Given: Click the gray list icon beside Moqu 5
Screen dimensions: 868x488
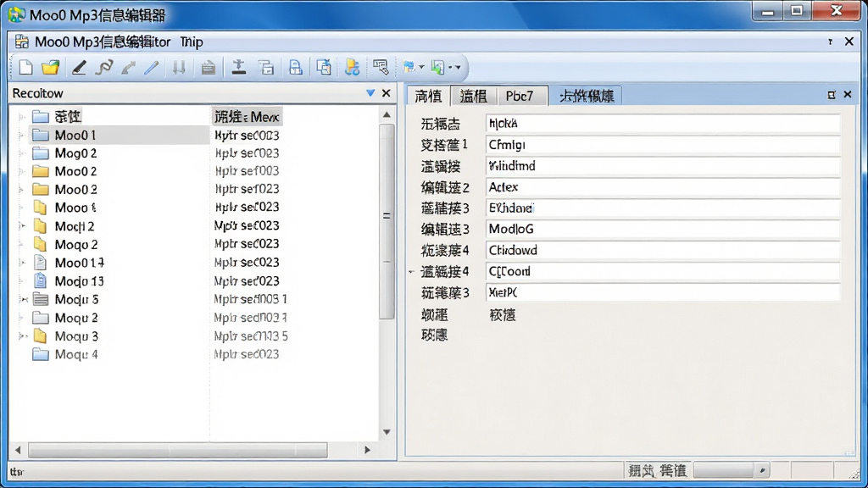Looking at the screenshot, I should pyautogui.click(x=41, y=299).
